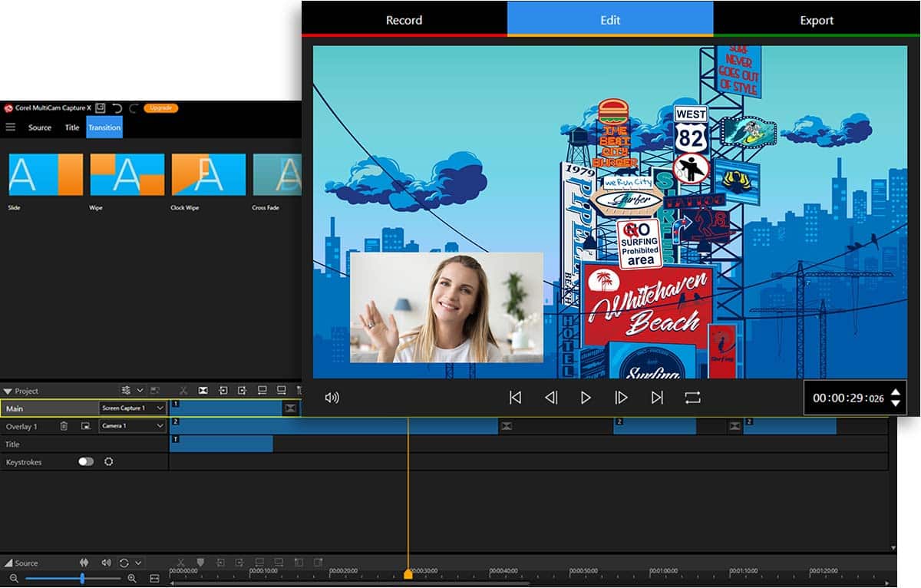Toggle loop playback in preview
The image size is (921, 588).
coord(692,398)
